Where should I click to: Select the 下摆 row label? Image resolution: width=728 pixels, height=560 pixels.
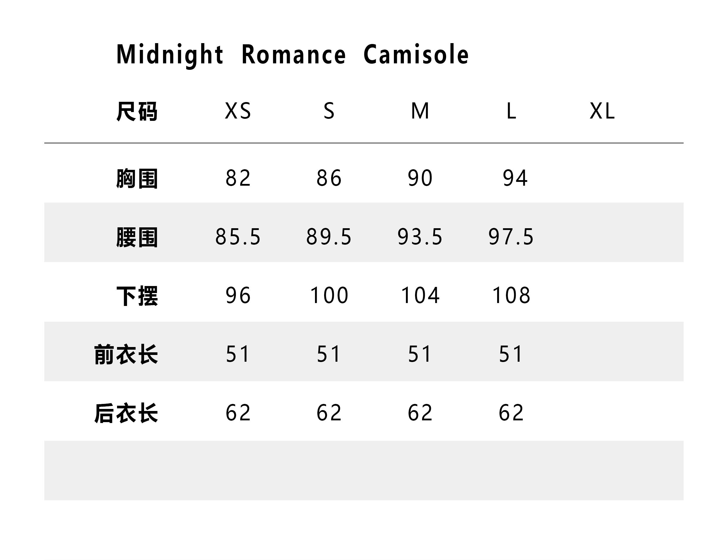pos(137,296)
